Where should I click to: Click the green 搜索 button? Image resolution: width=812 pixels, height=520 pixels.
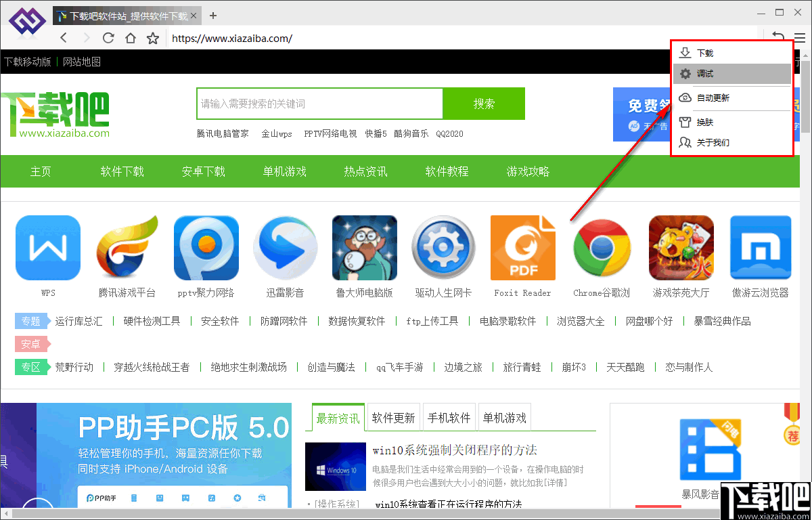484,104
